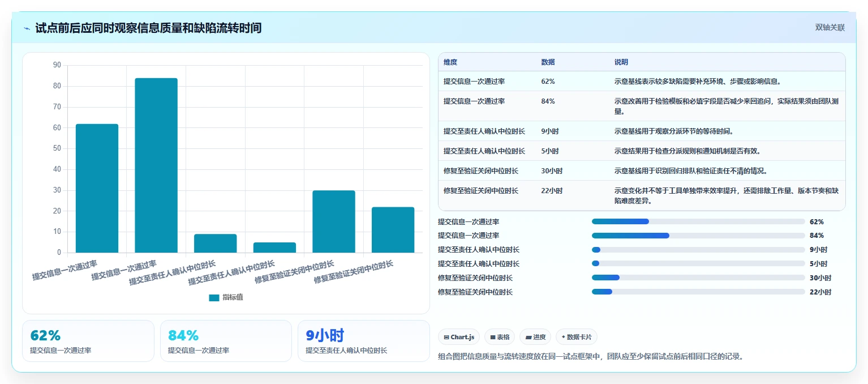Viewport: 868px width, 384px height.
Task: Click the progress bar showing 5小时
Action: 698,263
